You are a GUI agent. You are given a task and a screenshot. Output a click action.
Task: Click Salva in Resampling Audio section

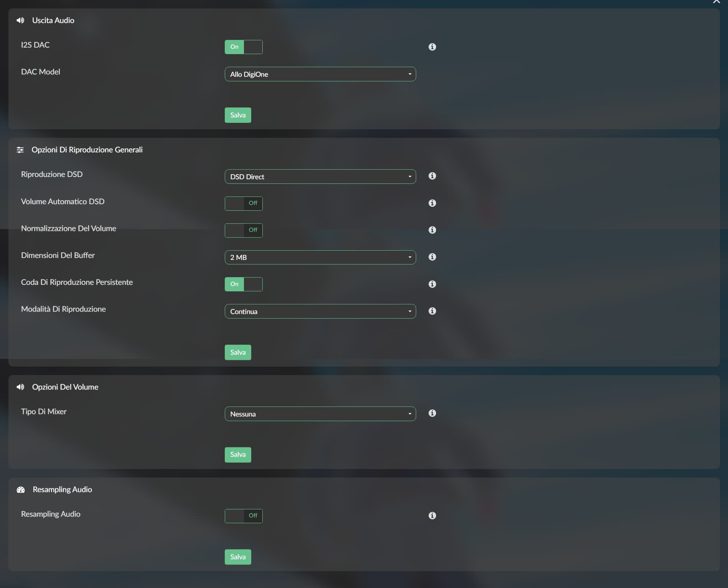(238, 557)
